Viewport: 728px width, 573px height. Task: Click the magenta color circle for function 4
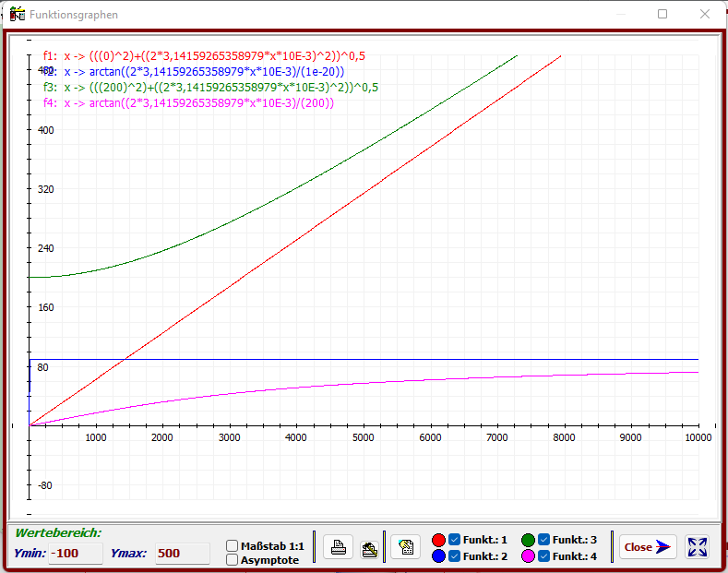(x=528, y=556)
